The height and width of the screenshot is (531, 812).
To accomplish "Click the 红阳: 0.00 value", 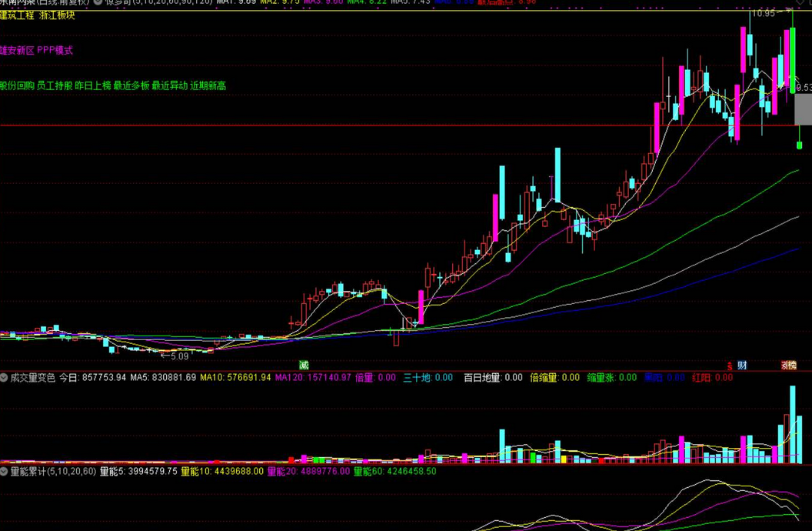I will coord(712,378).
